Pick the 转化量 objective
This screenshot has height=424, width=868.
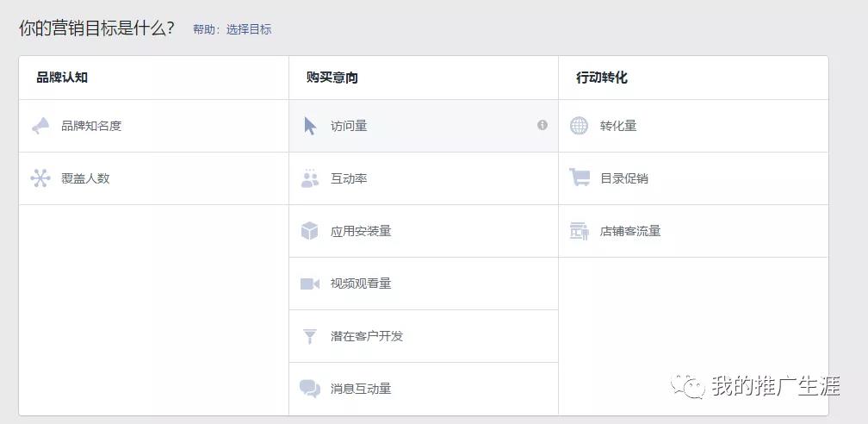[618, 126]
